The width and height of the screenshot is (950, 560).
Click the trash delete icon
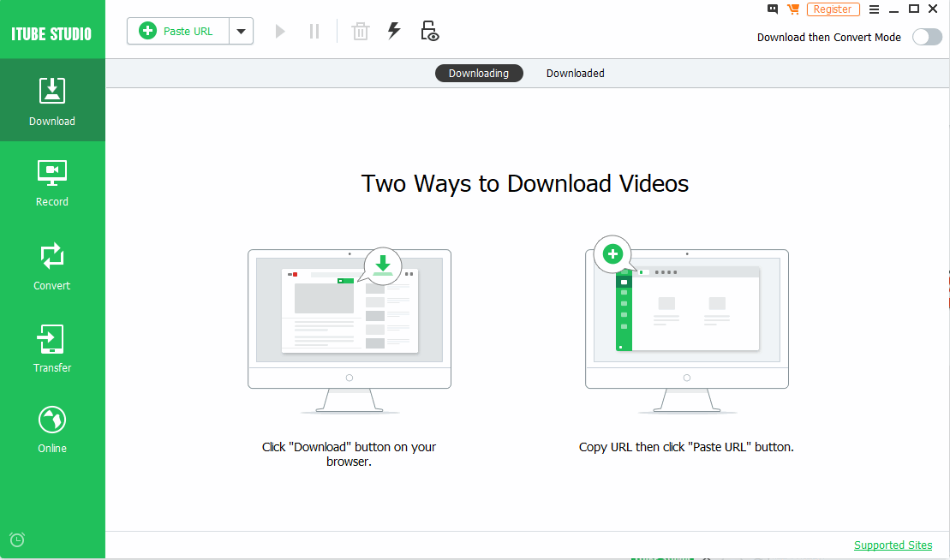click(361, 32)
